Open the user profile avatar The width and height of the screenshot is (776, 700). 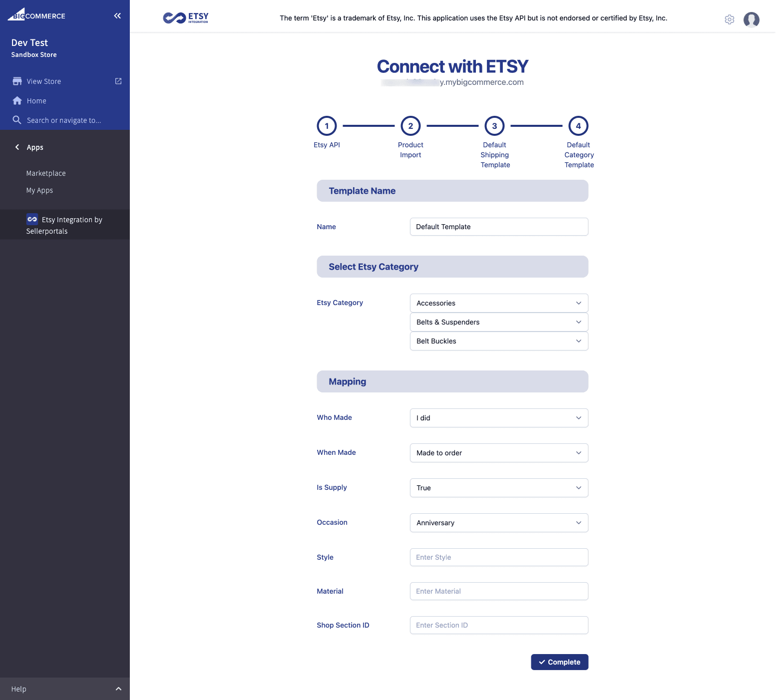[x=752, y=19]
